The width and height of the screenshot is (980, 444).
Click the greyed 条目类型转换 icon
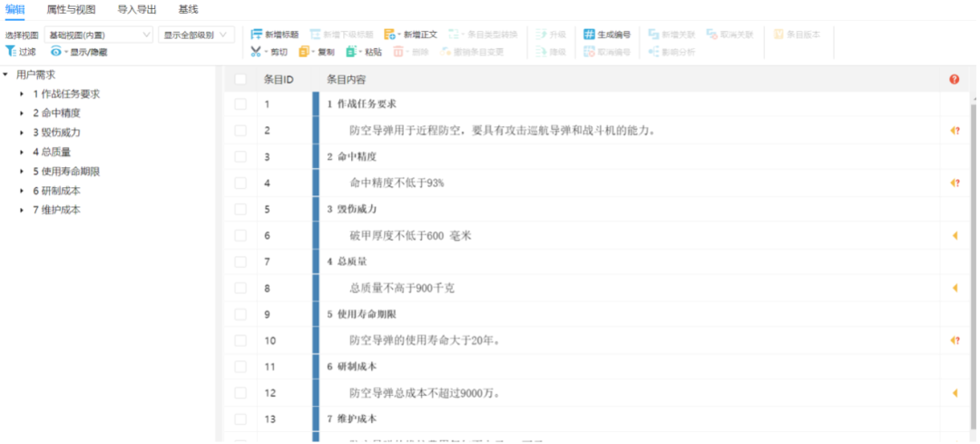(454, 35)
